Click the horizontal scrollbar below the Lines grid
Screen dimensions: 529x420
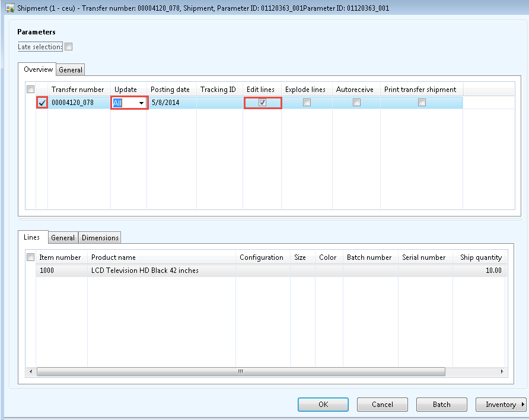[240, 371]
